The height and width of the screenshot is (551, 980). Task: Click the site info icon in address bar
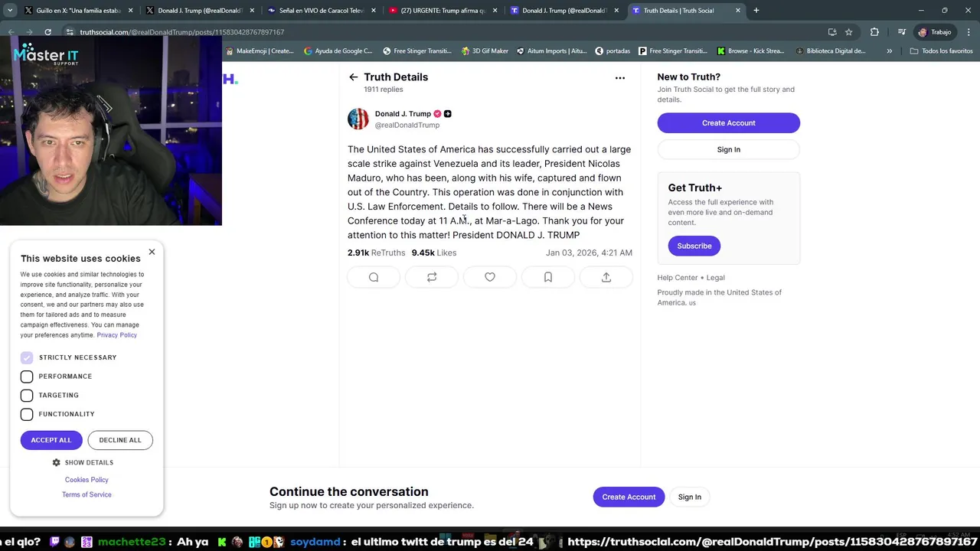[x=70, y=32]
